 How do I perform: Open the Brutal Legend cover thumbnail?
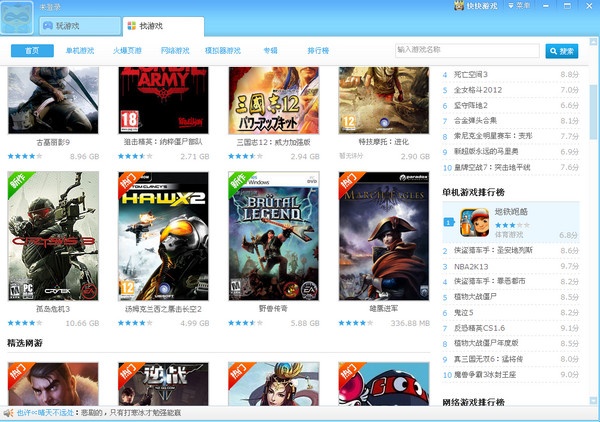(274, 236)
